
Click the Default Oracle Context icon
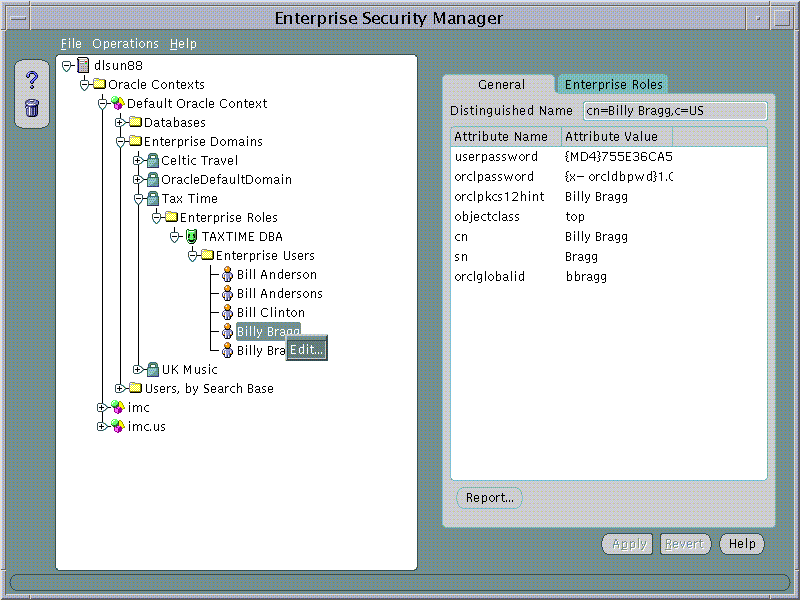(x=118, y=103)
